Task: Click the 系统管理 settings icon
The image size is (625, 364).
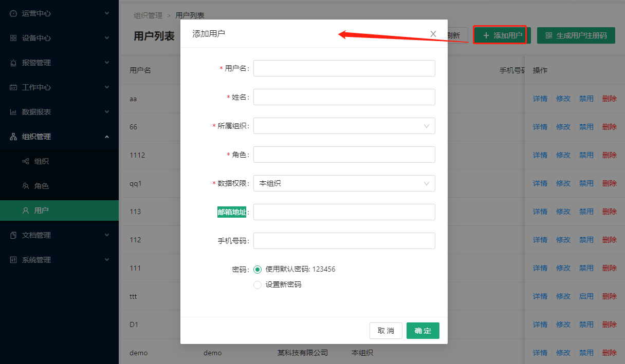Action: 13,260
